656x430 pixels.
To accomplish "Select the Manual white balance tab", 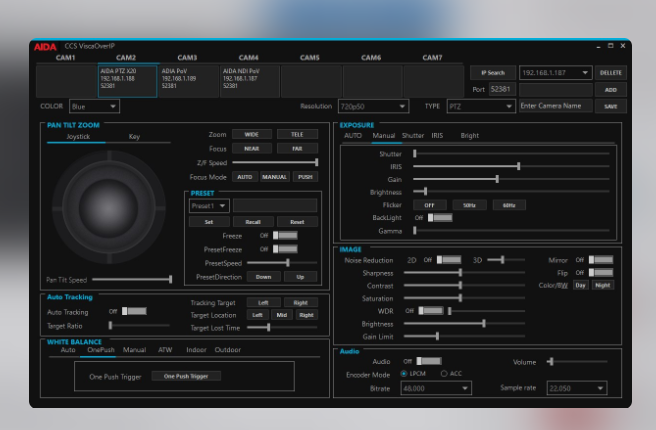I will coord(134,350).
